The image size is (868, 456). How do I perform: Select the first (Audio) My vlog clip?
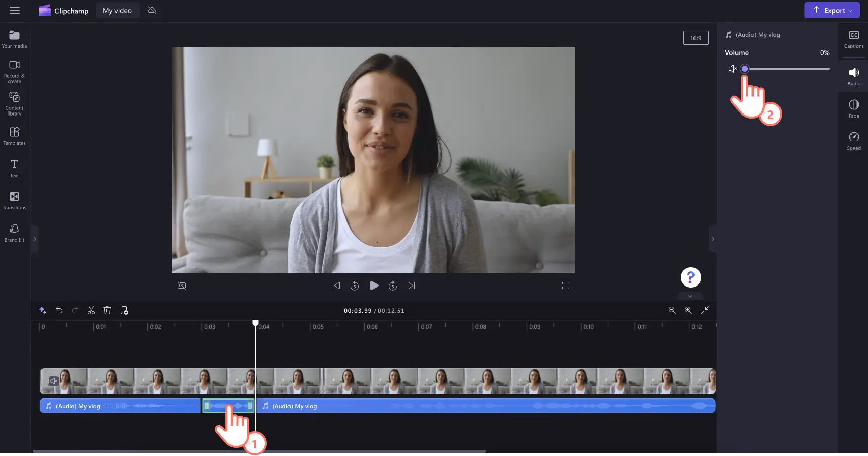[120, 406]
